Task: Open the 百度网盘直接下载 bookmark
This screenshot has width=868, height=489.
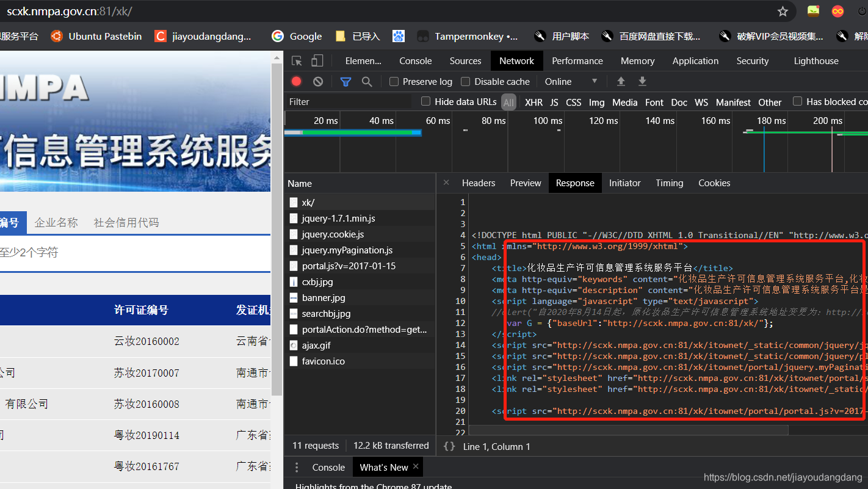Action: point(651,37)
